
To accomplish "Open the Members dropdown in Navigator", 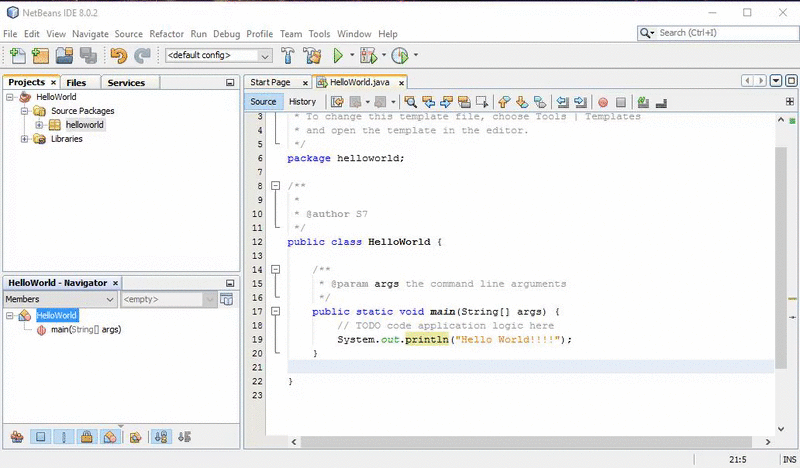I will (x=60, y=299).
